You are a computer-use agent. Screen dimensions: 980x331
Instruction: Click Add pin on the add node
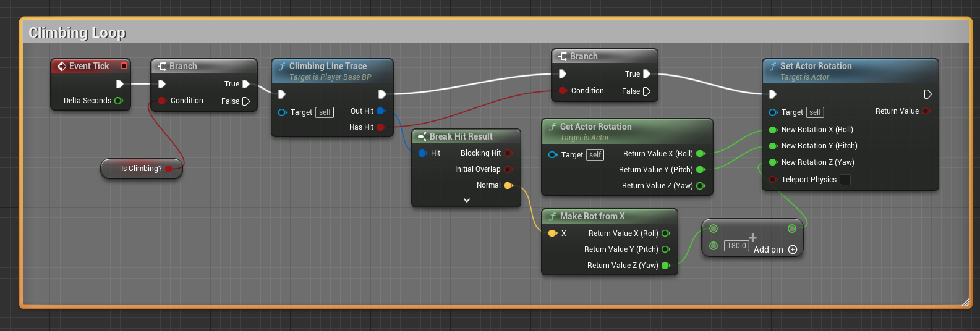(x=775, y=249)
